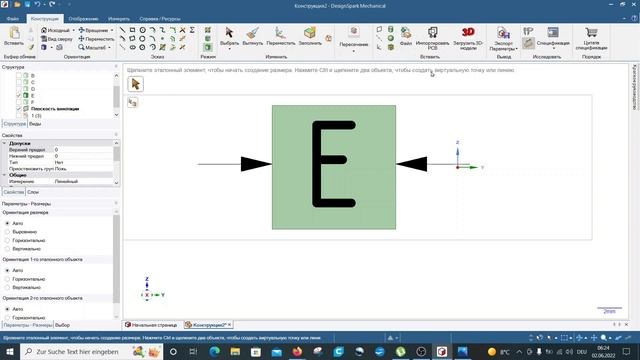Choose the Переместить move tool in Изменить

point(280,36)
